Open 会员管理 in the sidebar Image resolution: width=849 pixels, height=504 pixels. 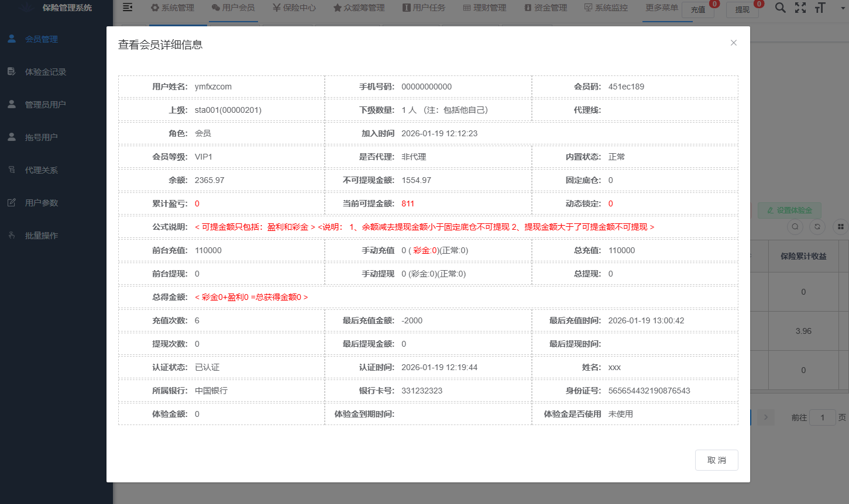pyautogui.click(x=42, y=39)
